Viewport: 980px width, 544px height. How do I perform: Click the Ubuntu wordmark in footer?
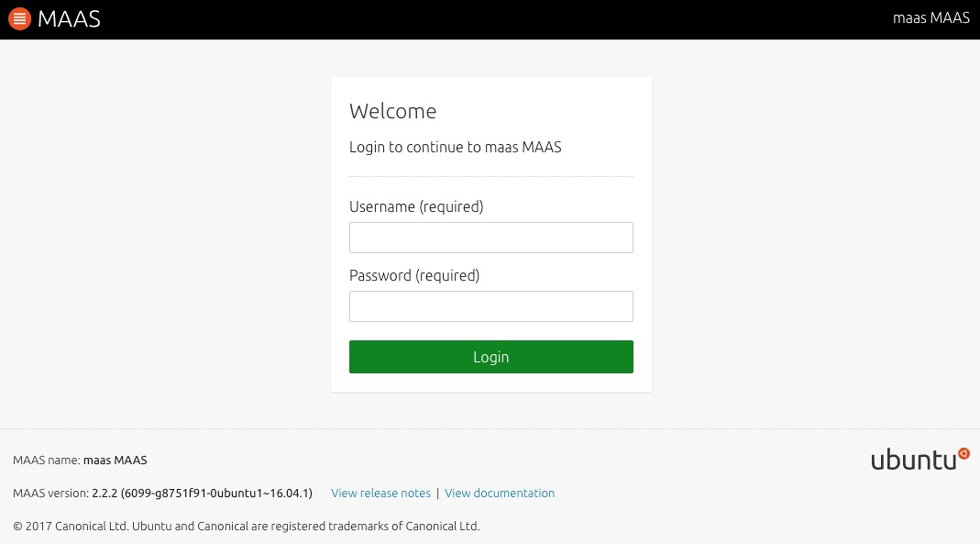click(x=912, y=461)
